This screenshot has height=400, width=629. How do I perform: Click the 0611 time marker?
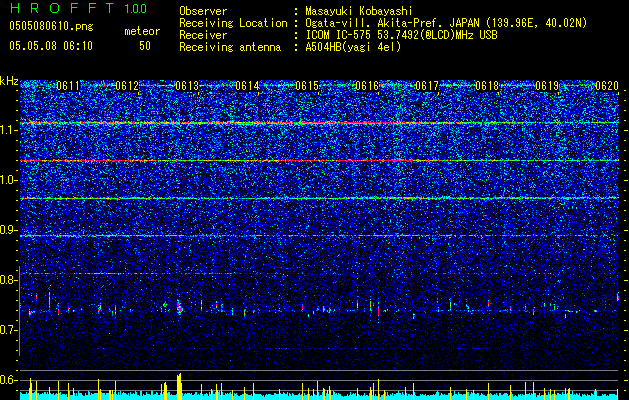(x=68, y=86)
